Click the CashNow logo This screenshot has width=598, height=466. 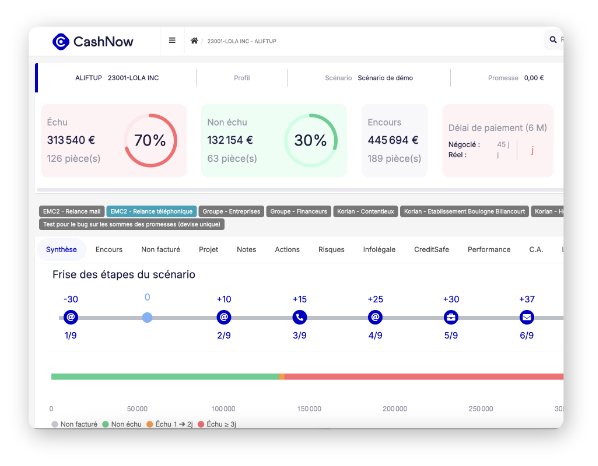(x=93, y=41)
